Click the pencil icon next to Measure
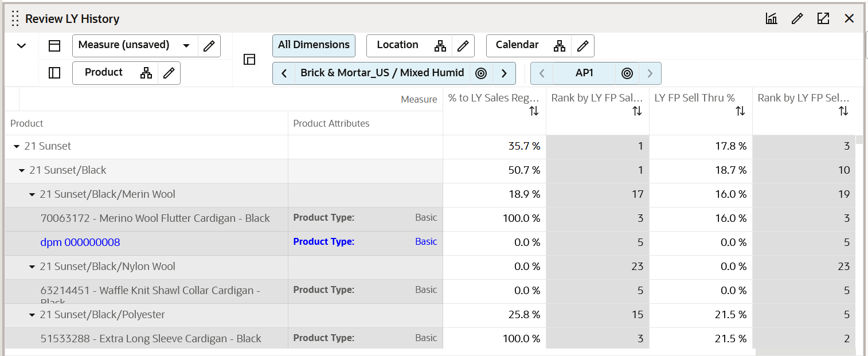The width and height of the screenshot is (868, 356). [x=209, y=46]
